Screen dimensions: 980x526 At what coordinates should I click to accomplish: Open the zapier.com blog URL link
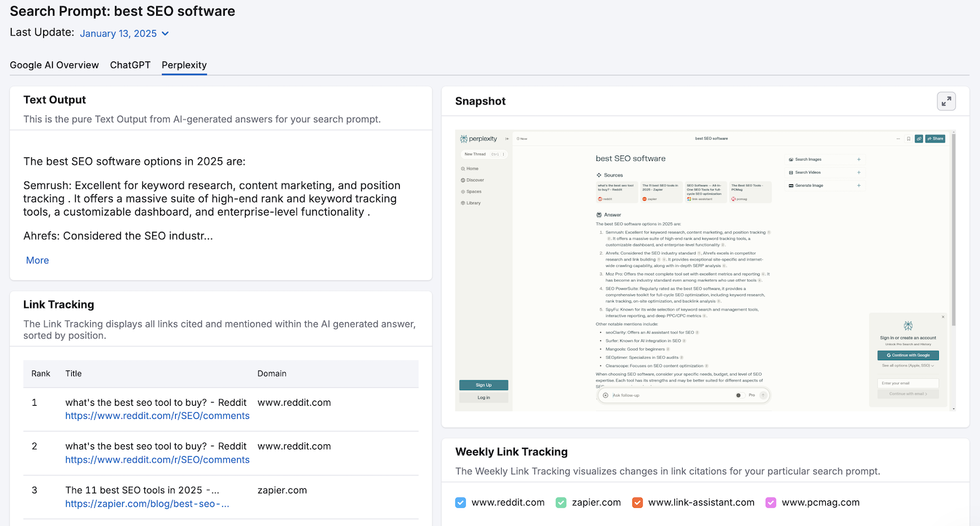pyautogui.click(x=147, y=504)
